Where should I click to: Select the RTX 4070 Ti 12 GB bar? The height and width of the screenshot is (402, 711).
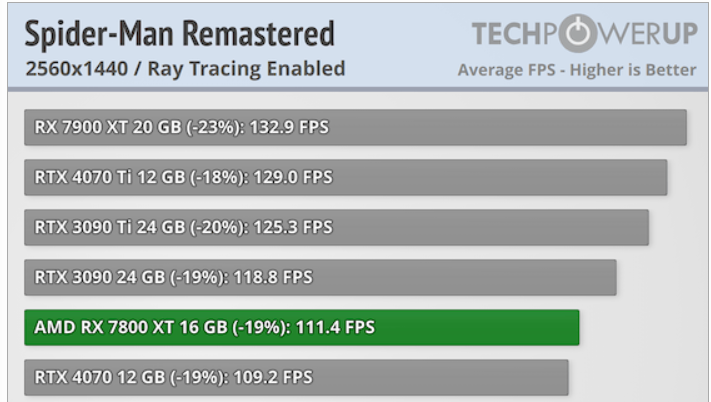[346, 177]
